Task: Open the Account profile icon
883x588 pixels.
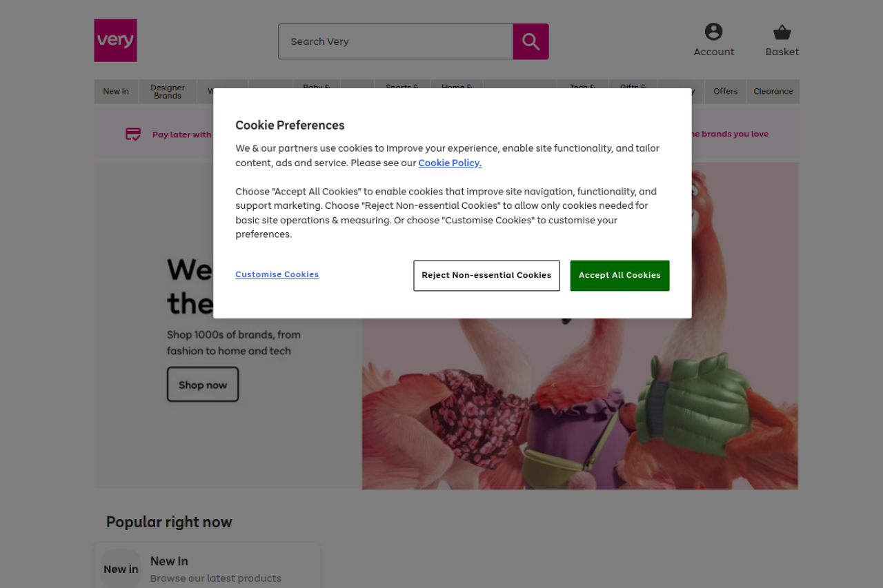Action: point(713,32)
